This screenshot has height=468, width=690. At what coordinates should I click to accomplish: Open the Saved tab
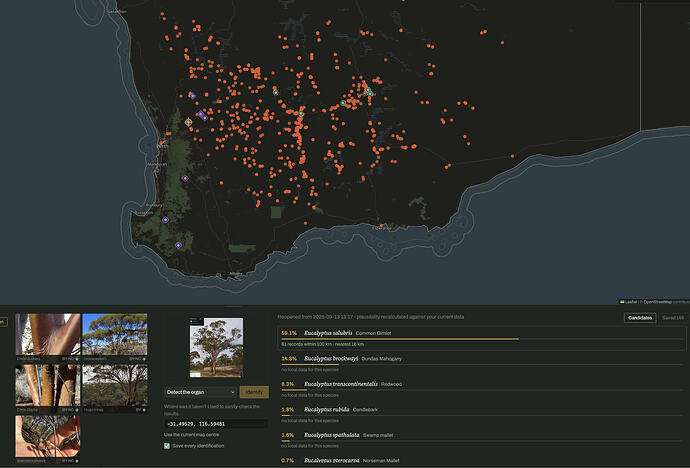pyautogui.click(x=673, y=318)
